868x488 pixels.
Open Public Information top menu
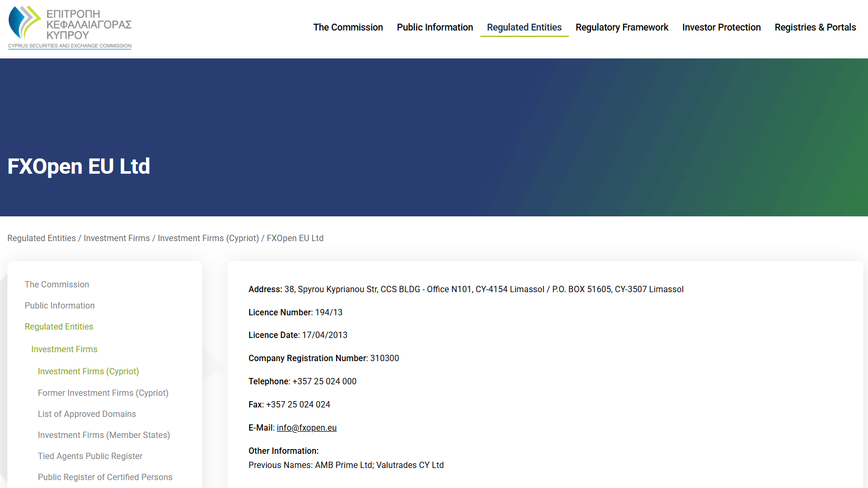click(x=435, y=27)
